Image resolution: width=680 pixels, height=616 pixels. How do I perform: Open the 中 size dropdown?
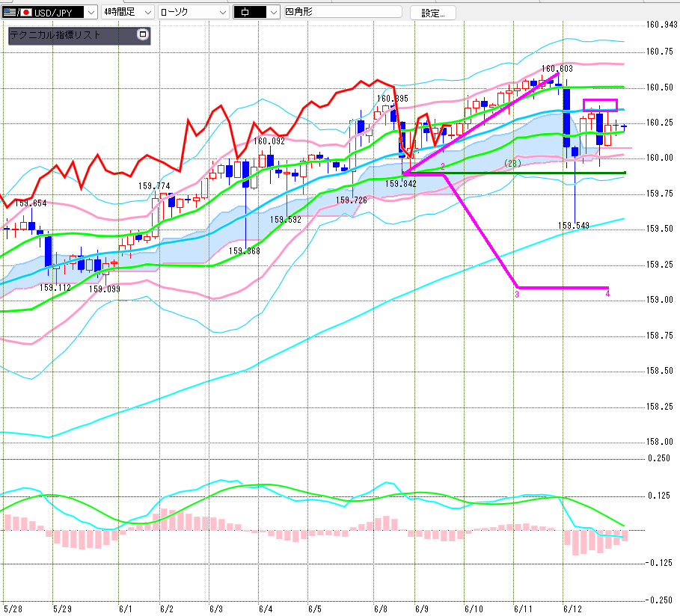point(256,12)
